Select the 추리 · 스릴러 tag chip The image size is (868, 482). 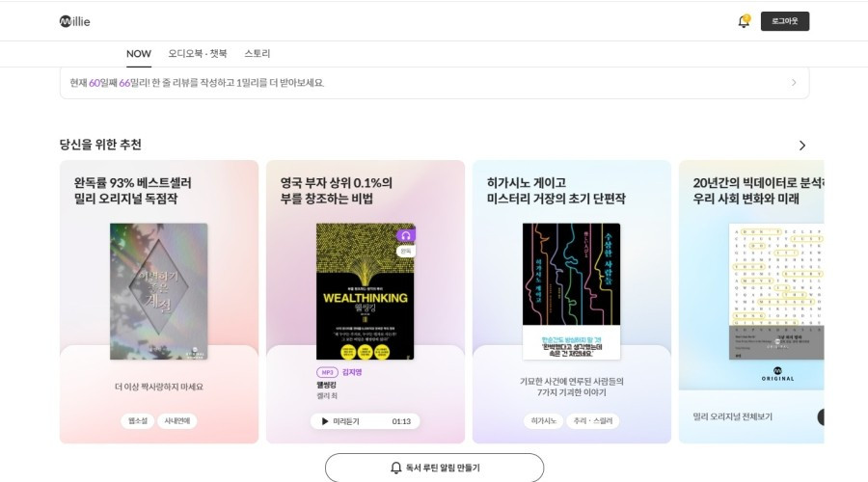tap(593, 421)
